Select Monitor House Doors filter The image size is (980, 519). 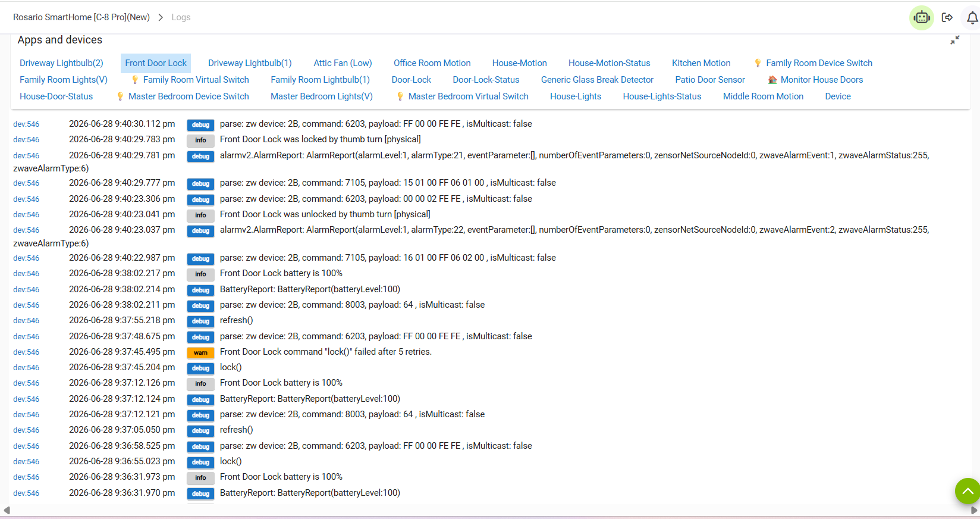tap(821, 80)
